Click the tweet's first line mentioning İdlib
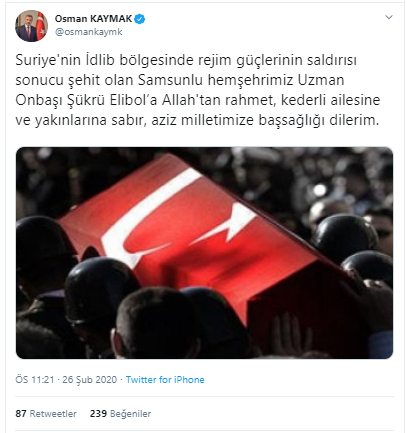This screenshot has width=407, height=433. [186, 60]
